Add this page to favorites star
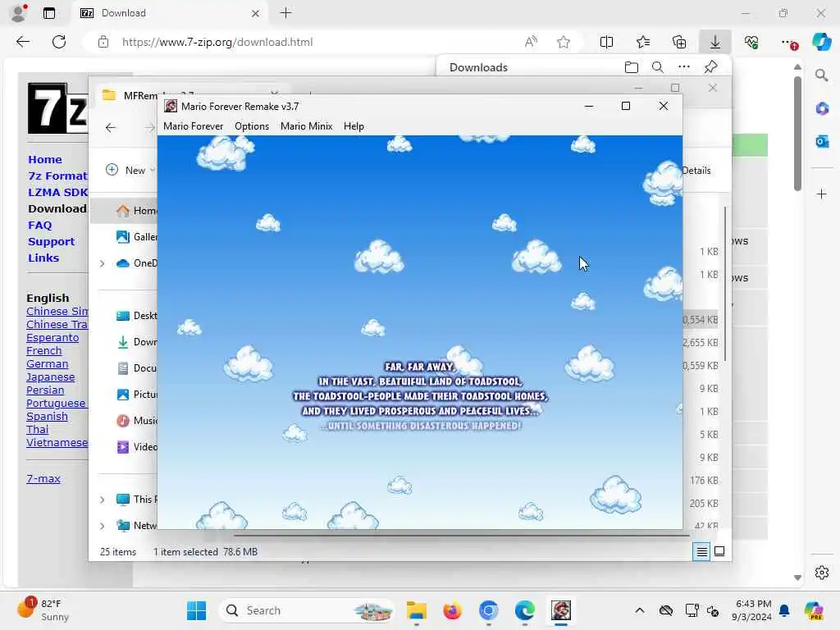This screenshot has width=840, height=630. pos(563,42)
